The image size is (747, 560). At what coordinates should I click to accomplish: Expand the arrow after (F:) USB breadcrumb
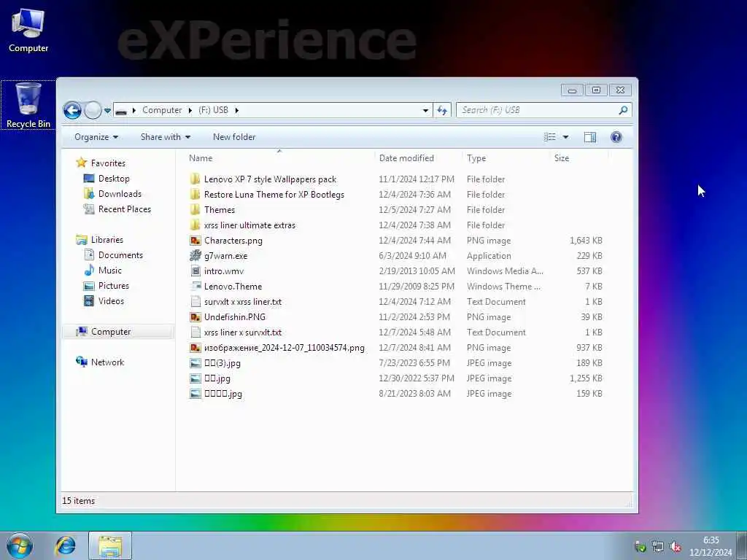(x=237, y=111)
